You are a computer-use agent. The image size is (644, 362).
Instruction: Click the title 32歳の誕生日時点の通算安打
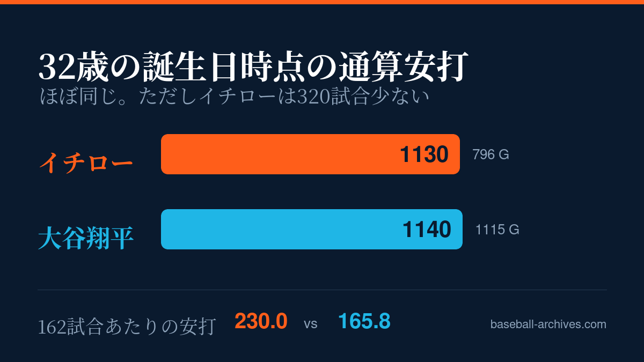click(254, 67)
